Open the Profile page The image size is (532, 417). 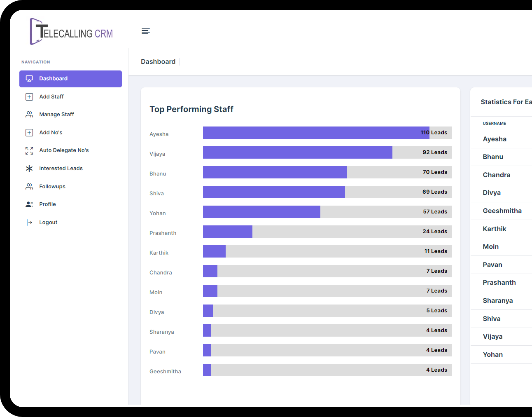(70, 204)
